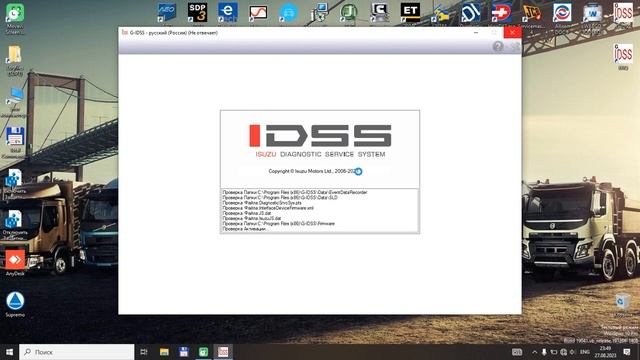Click the 'Проверка Файла J3.dat' log line
640x360 pixels.
(x=247, y=213)
